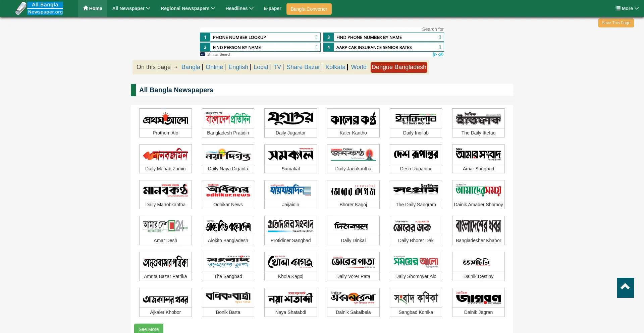
Task: Expand the All Newspaper dropdown
Action: [x=131, y=8]
